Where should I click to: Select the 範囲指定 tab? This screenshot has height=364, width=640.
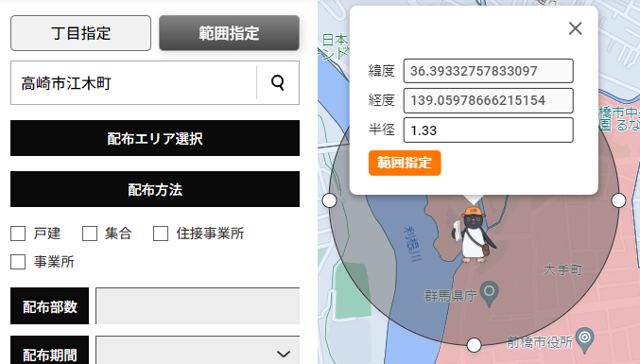pos(229,33)
